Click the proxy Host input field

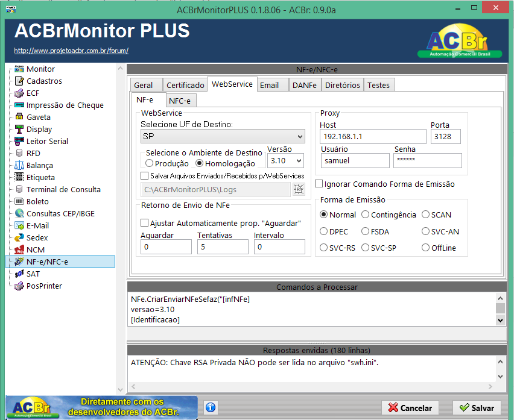(373, 137)
